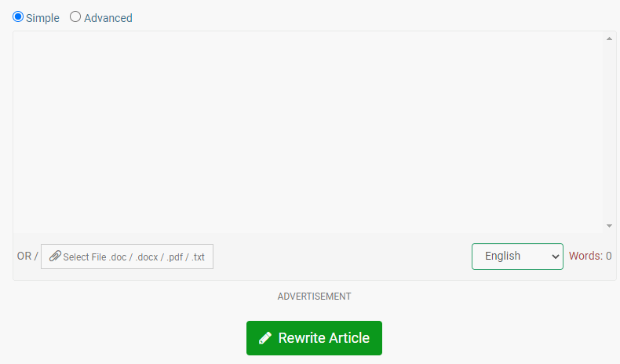The height and width of the screenshot is (364, 620).
Task: Click the textarea scroll down arrow
Action: click(x=609, y=226)
